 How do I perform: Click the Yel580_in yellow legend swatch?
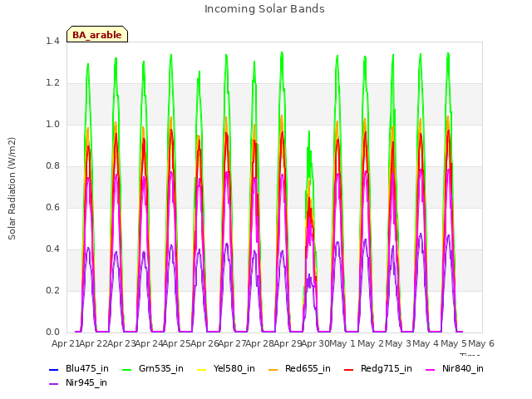click(201, 369)
